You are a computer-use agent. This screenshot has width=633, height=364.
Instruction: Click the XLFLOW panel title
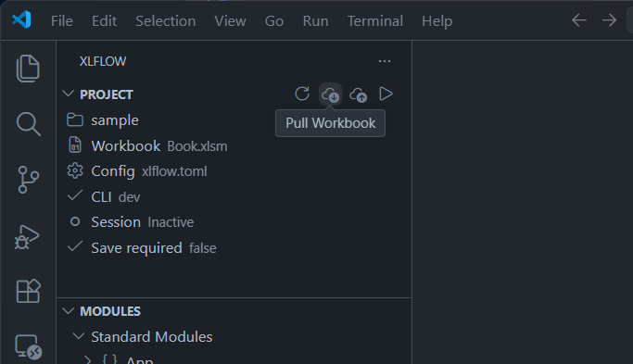(x=103, y=61)
